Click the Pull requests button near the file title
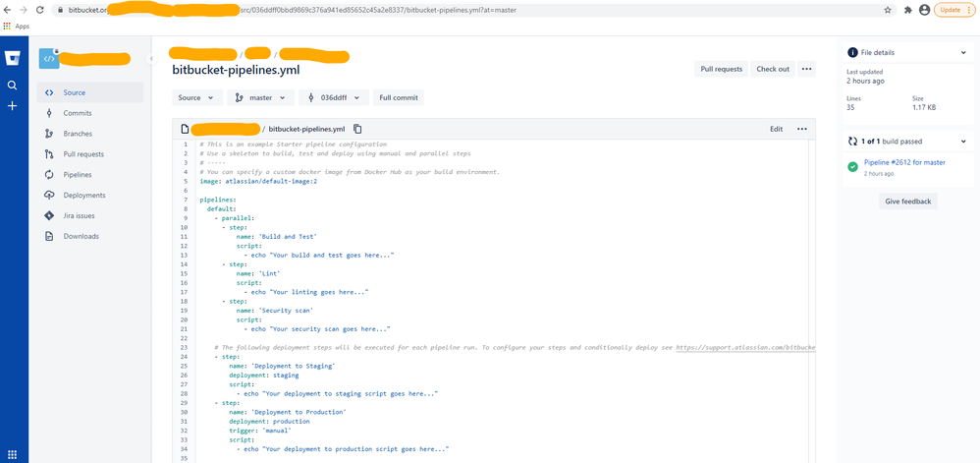This screenshot has height=463, width=980. pyautogui.click(x=721, y=70)
